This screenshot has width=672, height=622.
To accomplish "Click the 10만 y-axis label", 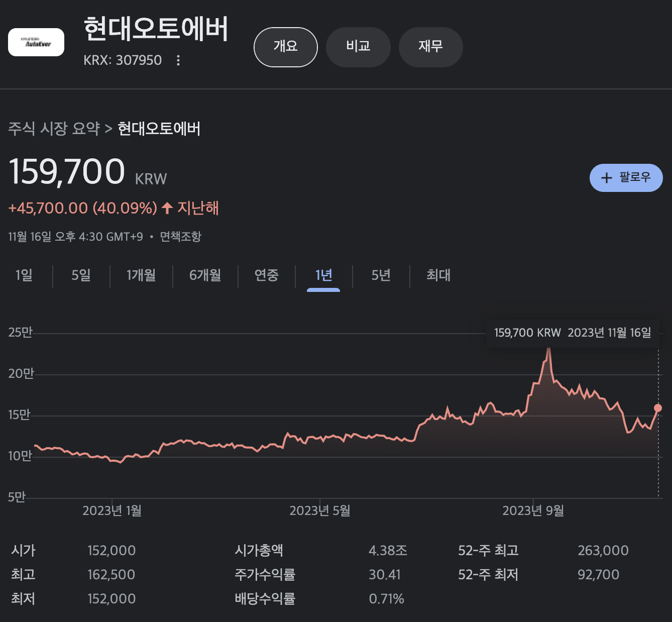I will pyautogui.click(x=20, y=456).
